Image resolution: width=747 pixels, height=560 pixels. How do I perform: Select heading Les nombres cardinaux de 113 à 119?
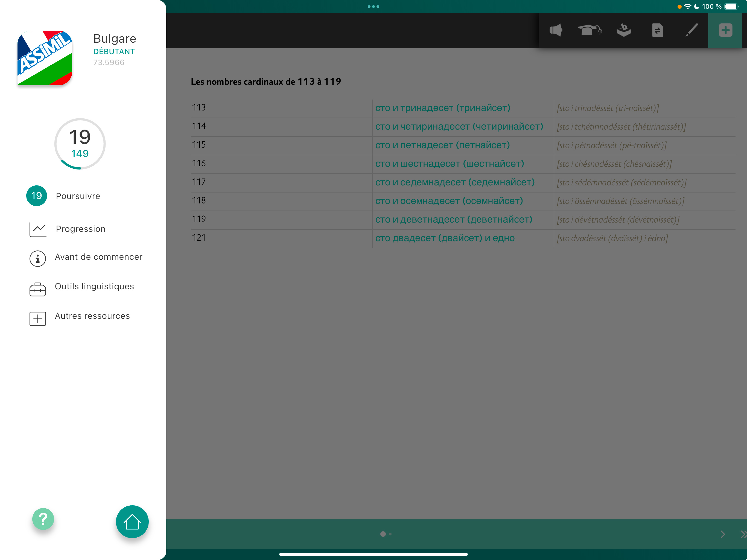pyautogui.click(x=266, y=82)
